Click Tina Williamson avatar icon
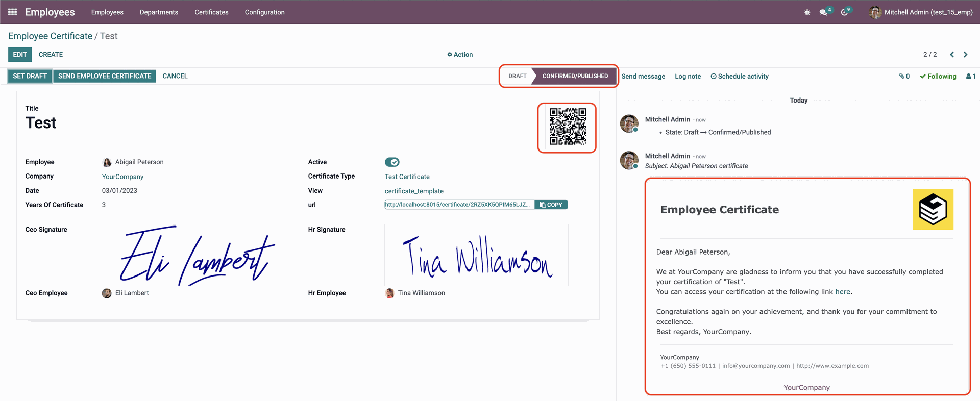 click(389, 293)
